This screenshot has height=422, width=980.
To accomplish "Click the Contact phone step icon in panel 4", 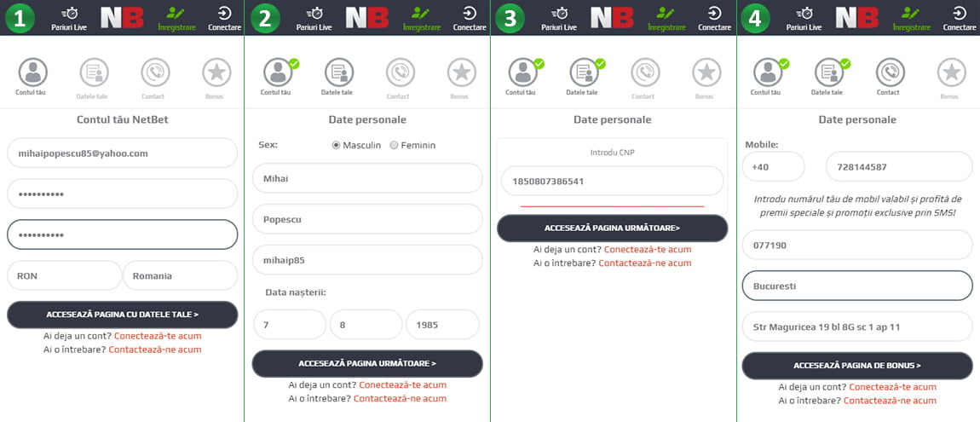I will click(890, 72).
